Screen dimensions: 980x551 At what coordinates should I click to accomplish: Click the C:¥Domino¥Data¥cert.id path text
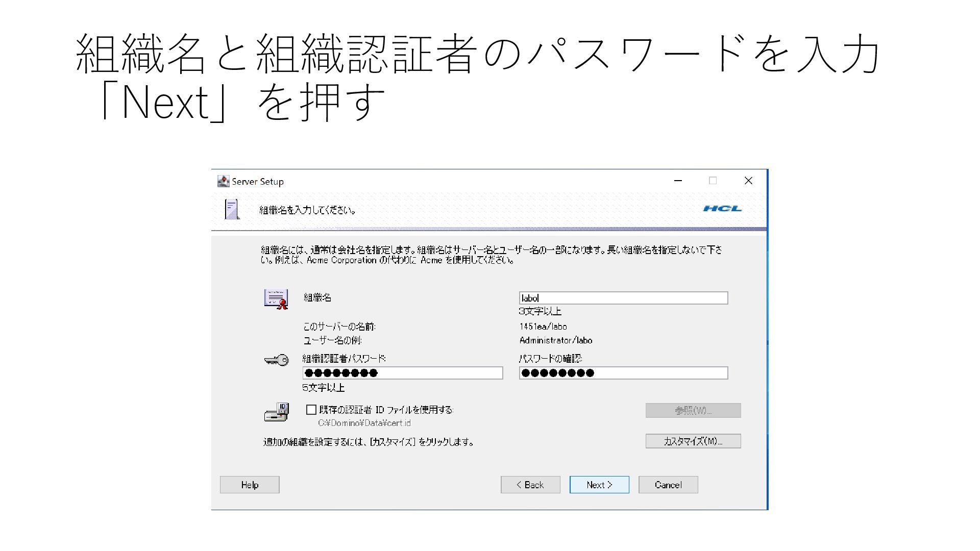(x=364, y=423)
